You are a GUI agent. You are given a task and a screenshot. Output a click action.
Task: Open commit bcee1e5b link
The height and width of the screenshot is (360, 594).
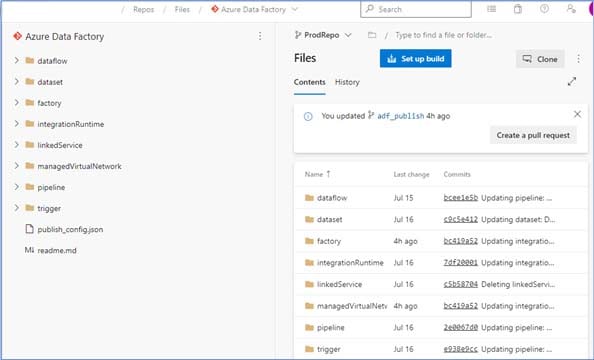[x=461, y=198]
